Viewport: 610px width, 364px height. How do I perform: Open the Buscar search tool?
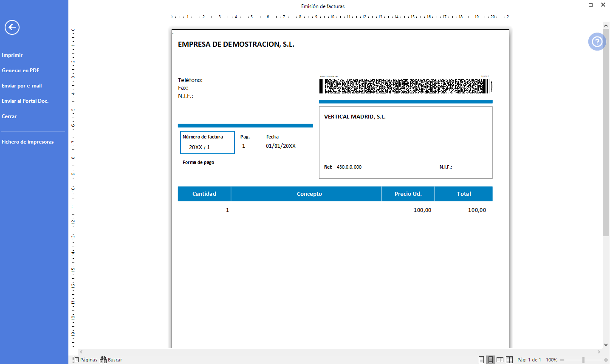coord(111,360)
